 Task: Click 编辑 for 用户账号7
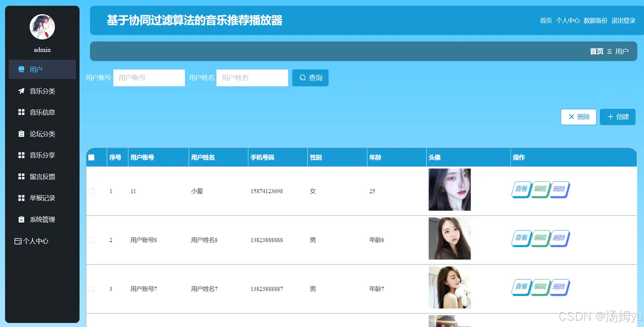[x=540, y=287]
